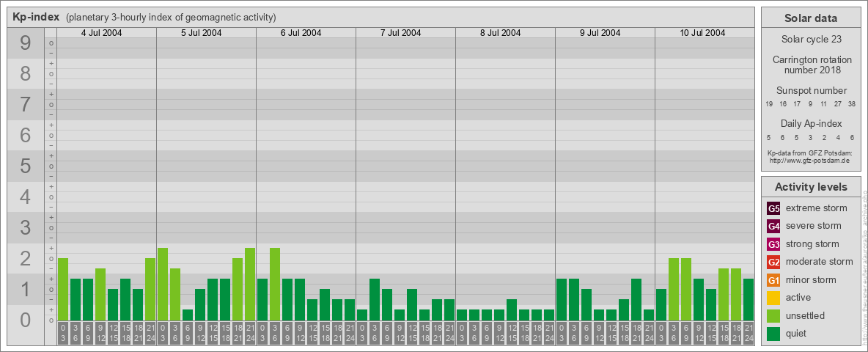Select the G2 moderate storm legend badge
The image size is (868, 352).
tap(774, 262)
